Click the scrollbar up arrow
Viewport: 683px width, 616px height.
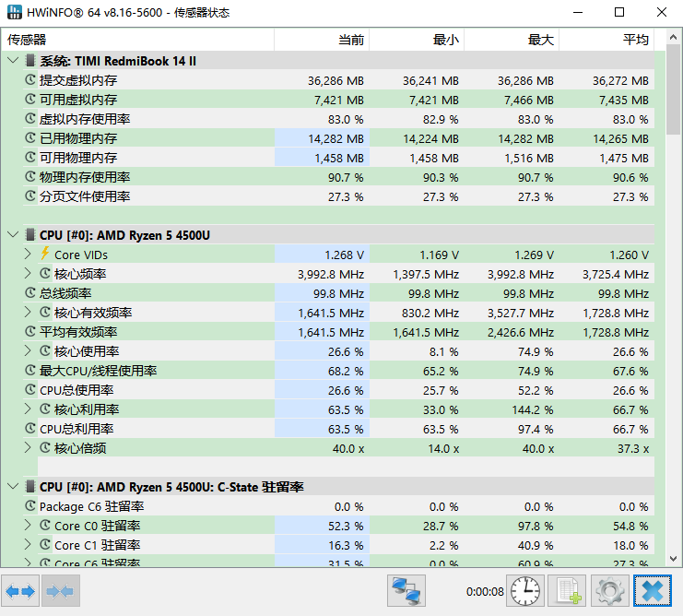(673, 38)
